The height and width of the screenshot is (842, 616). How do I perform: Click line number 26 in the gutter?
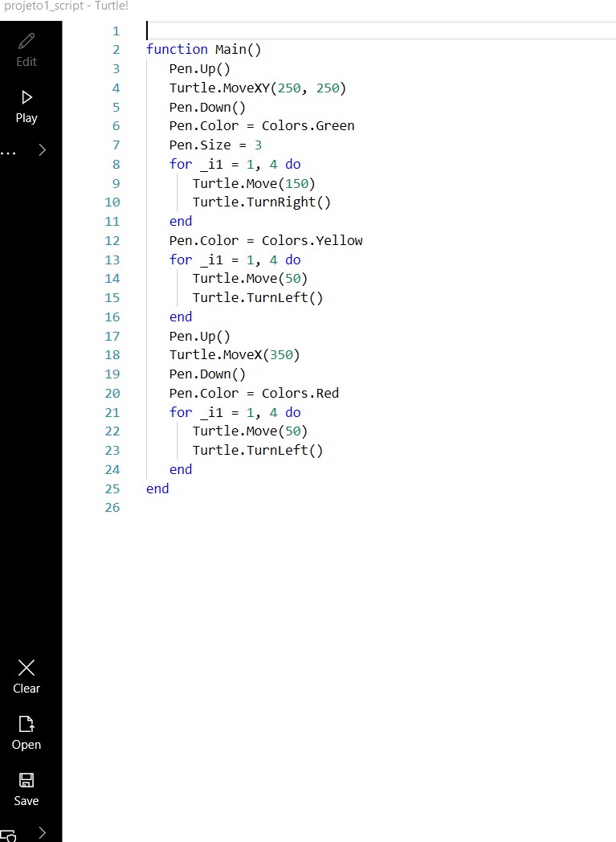[112, 508]
